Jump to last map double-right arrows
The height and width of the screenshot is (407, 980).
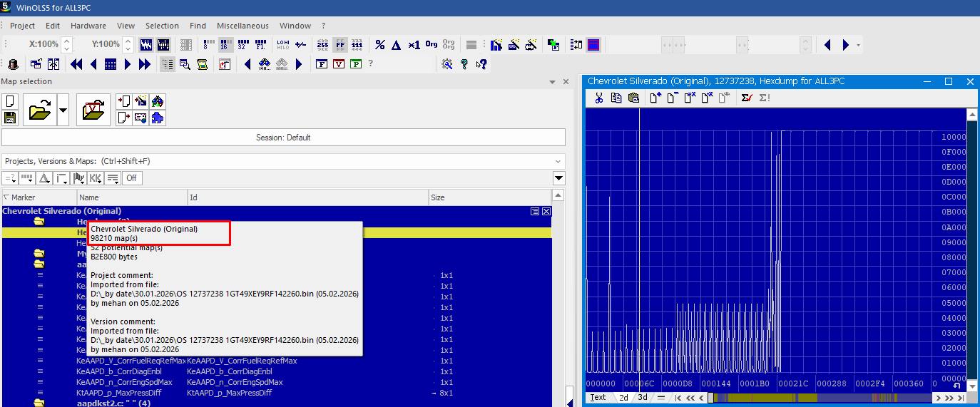pyautogui.click(x=145, y=64)
